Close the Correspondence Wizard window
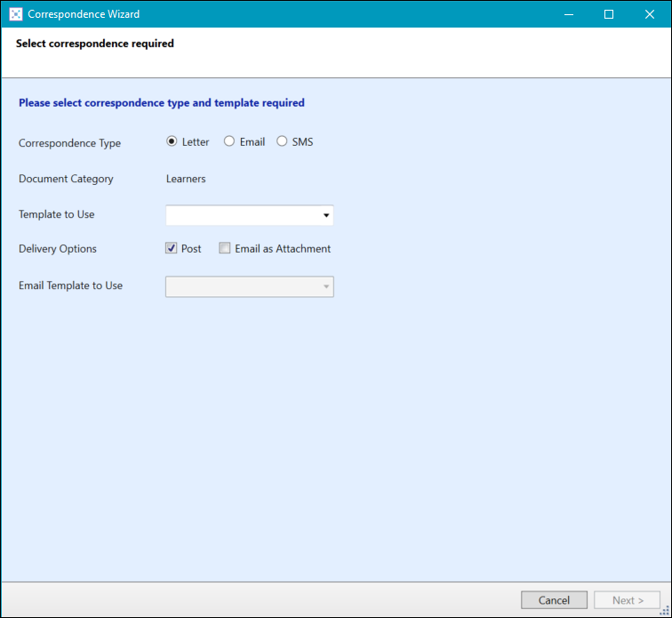The image size is (672, 618). click(650, 14)
